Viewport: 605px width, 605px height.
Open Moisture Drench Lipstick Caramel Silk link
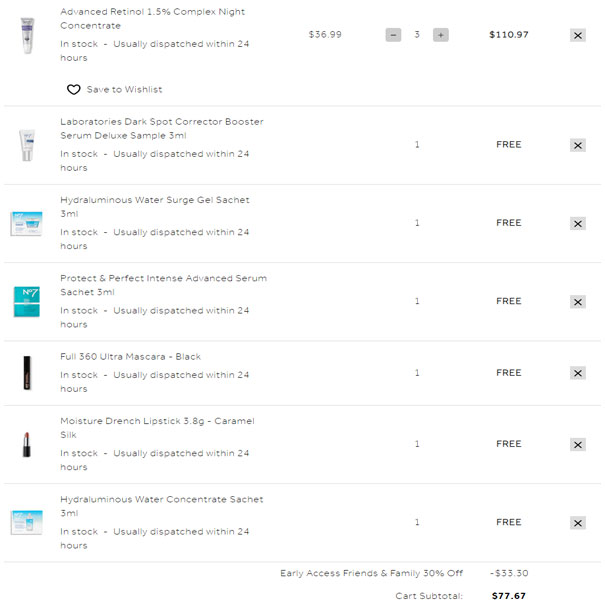[157, 428]
